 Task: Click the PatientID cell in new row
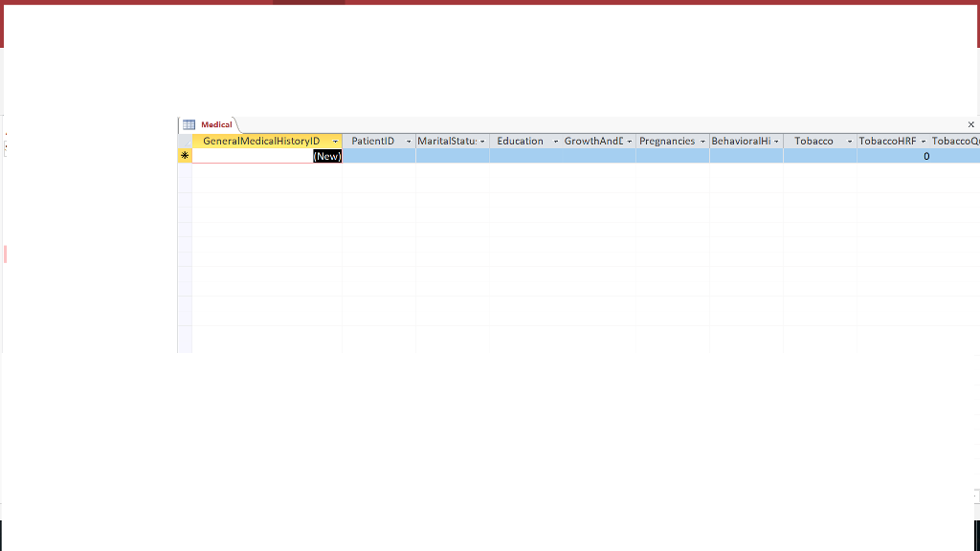tap(379, 156)
